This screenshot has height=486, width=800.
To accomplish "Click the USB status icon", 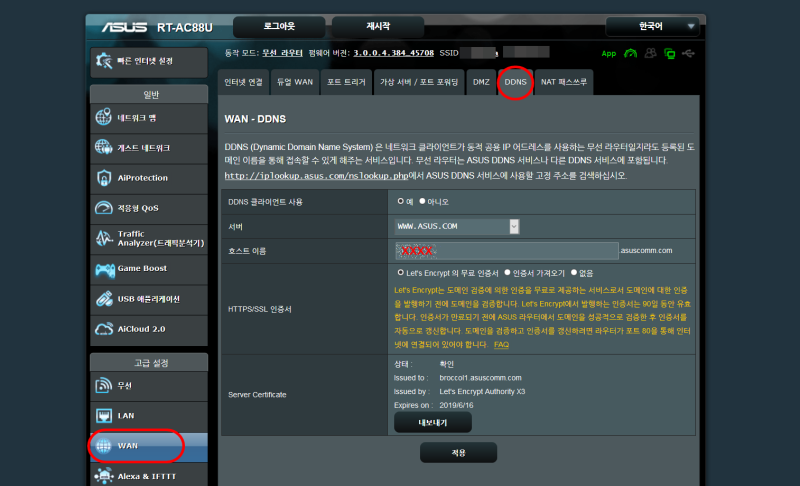I will tap(688, 53).
